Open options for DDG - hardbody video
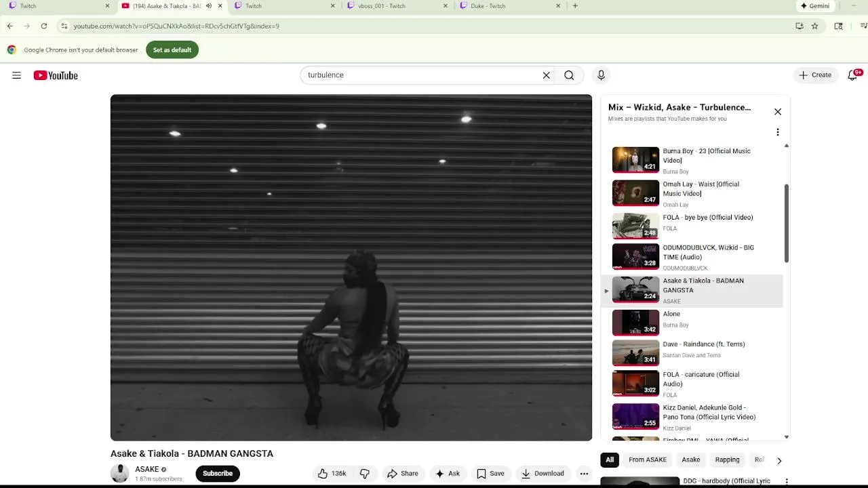868x488 pixels. (787, 481)
